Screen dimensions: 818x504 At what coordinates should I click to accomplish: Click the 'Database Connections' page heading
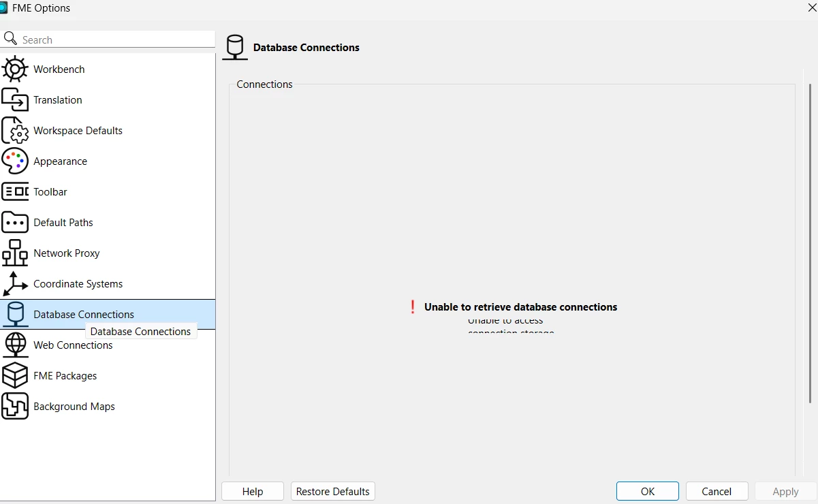pyautogui.click(x=306, y=48)
